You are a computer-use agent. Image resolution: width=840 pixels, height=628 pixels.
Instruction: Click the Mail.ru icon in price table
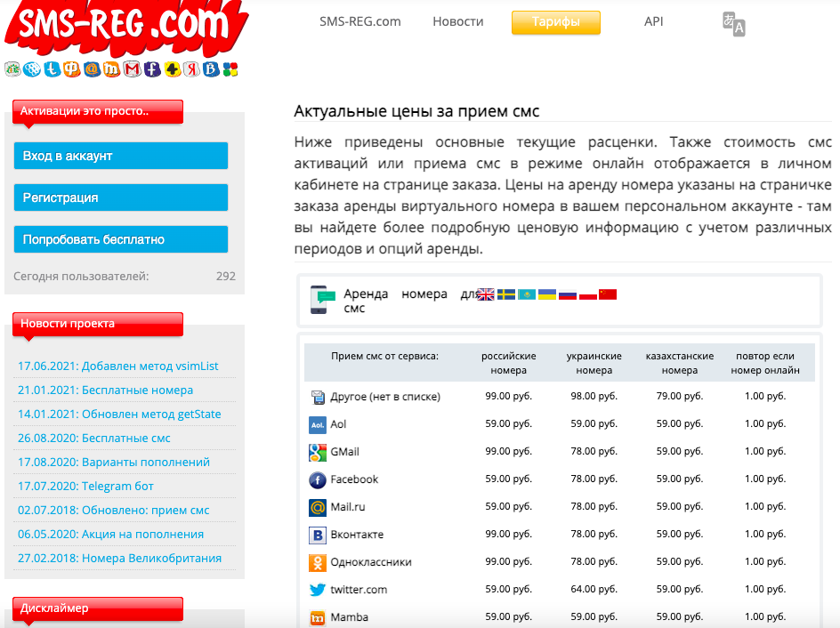pyautogui.click(x=318, y=508)
